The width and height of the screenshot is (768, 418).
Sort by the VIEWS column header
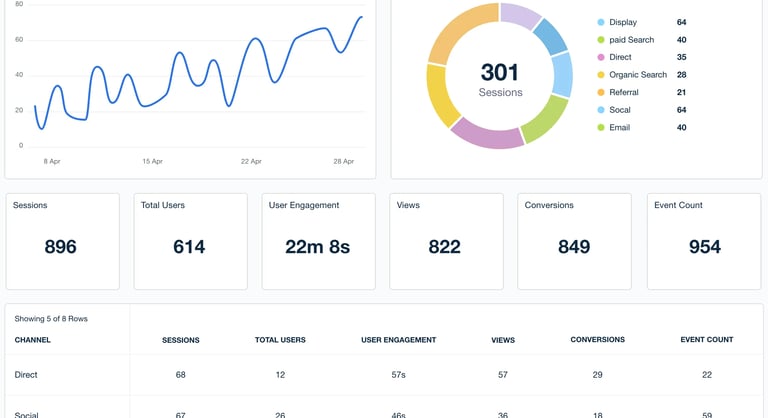503,340
